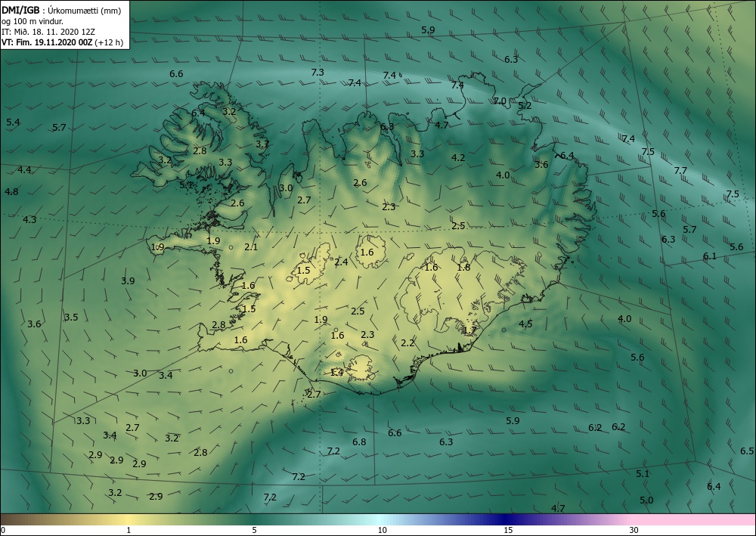Click the 4.8 precipitation value
The height and width of the screenshot is (536, 756).
[11, 192]
